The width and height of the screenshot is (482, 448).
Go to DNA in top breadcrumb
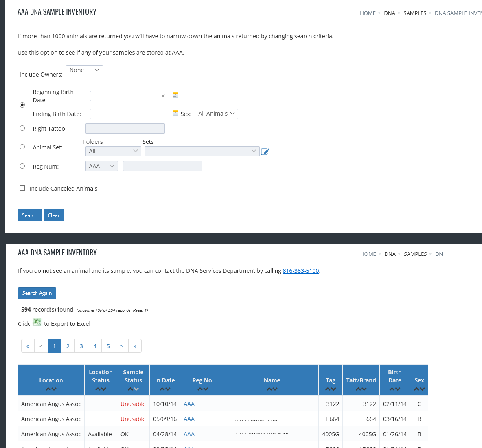[x=390, y=13]
